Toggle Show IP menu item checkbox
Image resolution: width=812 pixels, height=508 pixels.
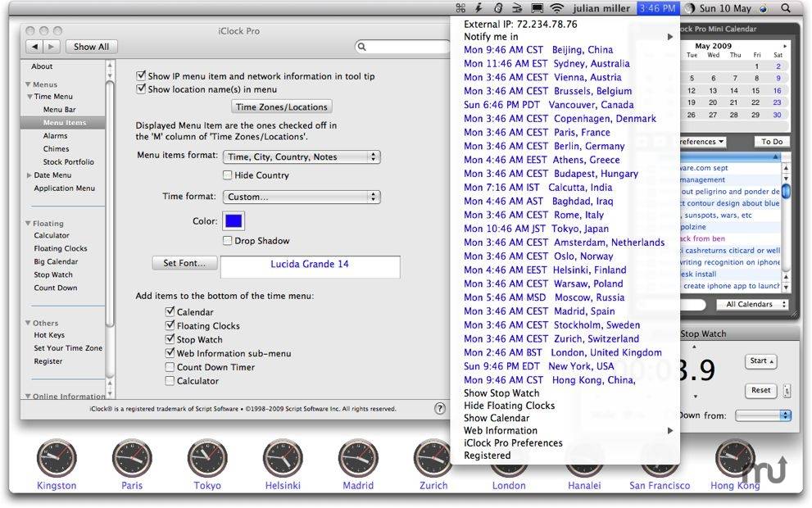point(141,75)
